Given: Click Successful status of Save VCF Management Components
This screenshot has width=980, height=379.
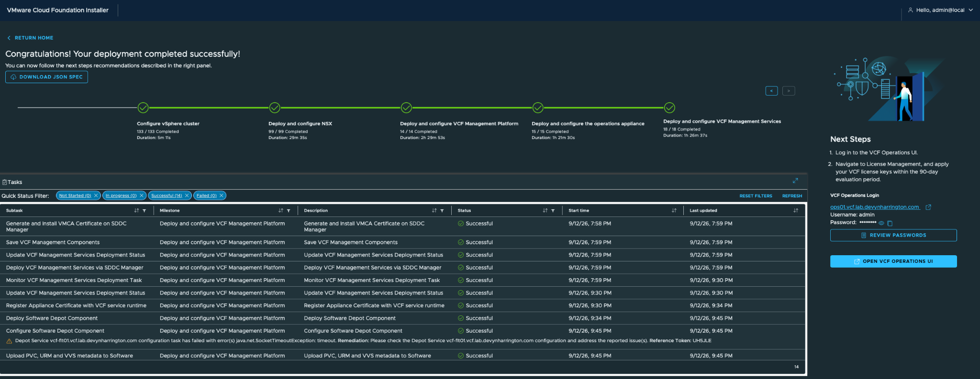Looking at the screenshot, I should tap(475, 242).
